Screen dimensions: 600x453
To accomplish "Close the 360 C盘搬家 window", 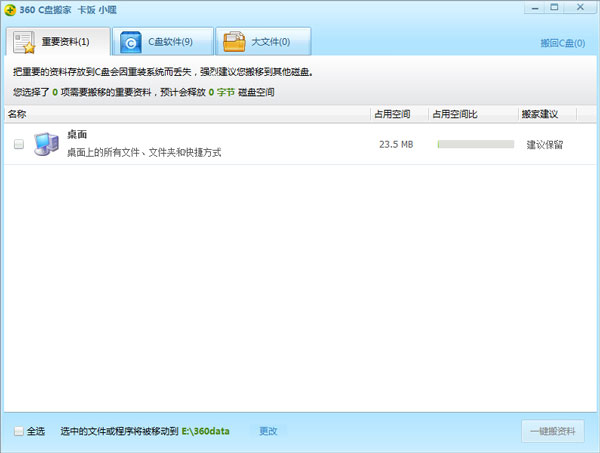I will 585,7.
